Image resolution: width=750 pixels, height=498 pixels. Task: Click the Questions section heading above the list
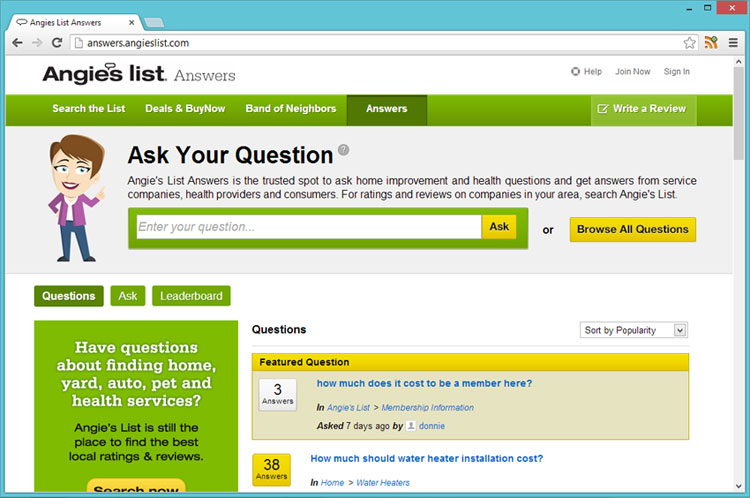click(x=279, y=330)
